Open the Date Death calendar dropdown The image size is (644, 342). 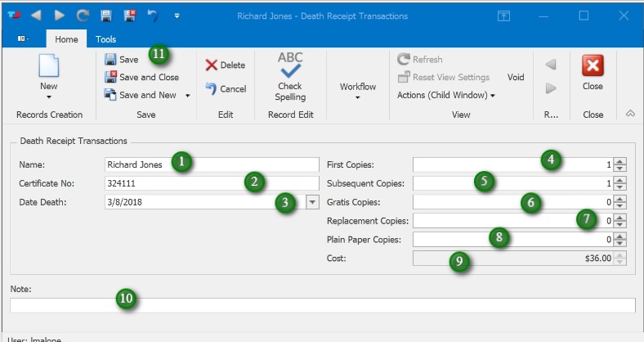point(311,203)
